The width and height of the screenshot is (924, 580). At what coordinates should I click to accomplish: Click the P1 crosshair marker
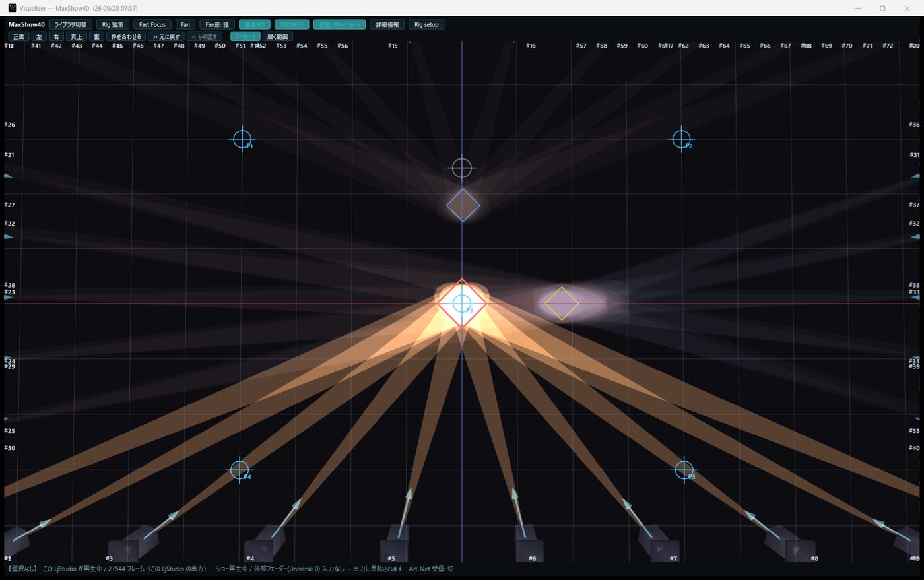pyautogui.click(x=242, y=139)
